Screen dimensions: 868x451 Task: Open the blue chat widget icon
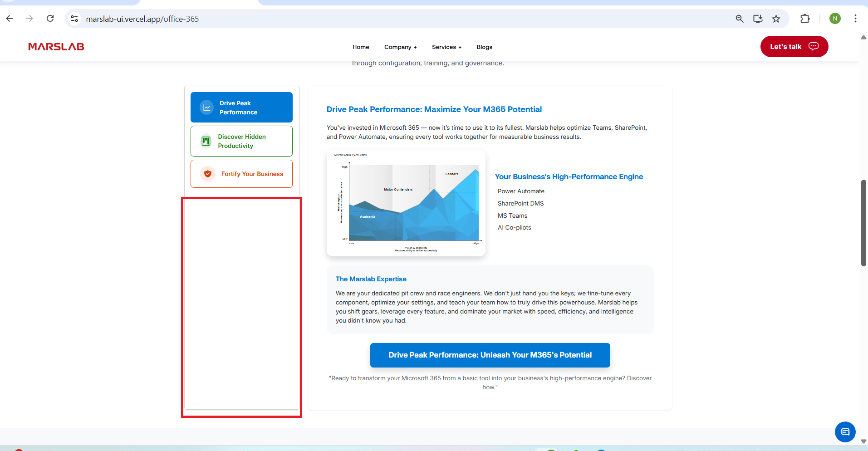[845, 431]
